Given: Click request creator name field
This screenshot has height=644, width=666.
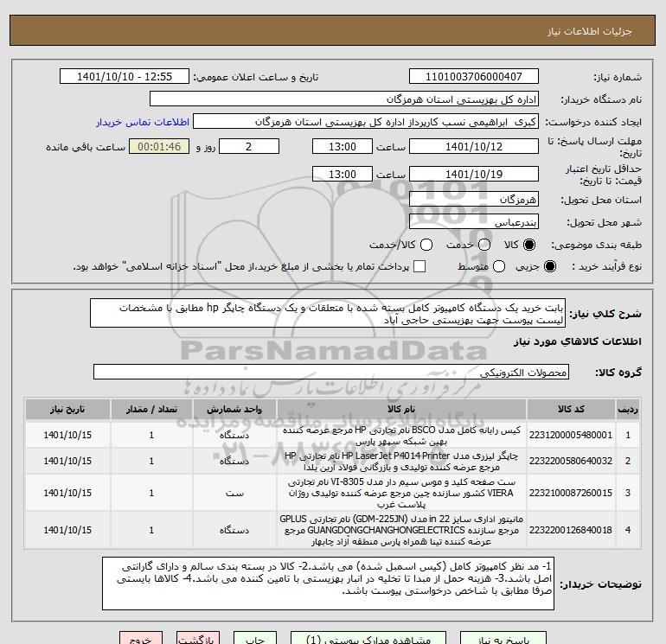Looking at the screenshot, I should point(366,122).
